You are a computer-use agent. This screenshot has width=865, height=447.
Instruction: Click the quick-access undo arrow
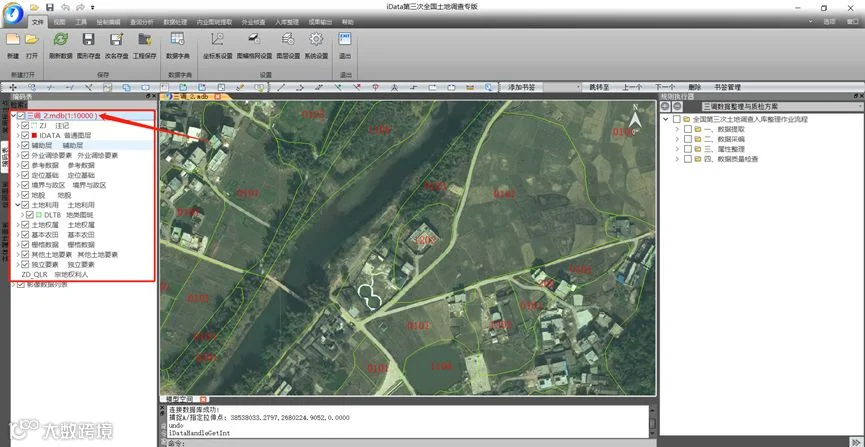coord(65,7)
